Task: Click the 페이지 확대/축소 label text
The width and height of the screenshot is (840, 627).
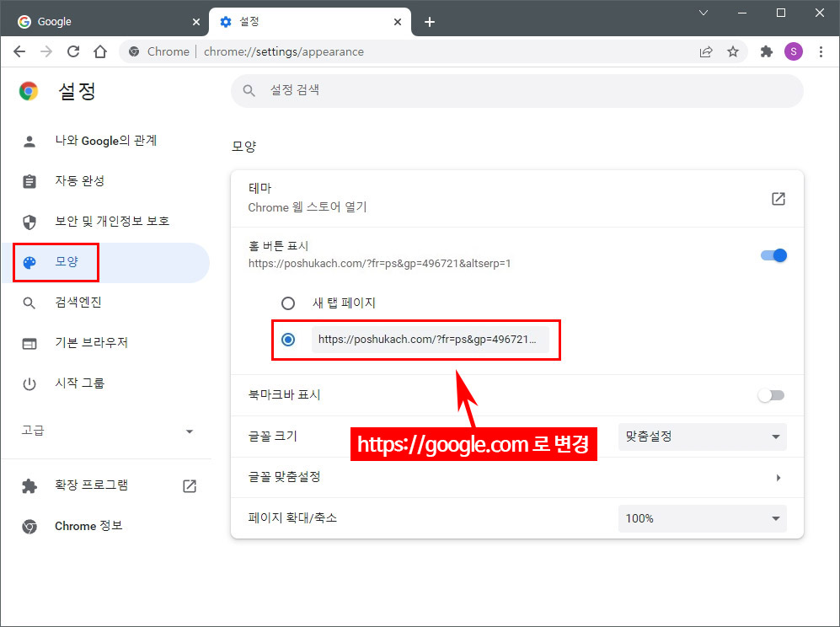Action: [292, 518]
